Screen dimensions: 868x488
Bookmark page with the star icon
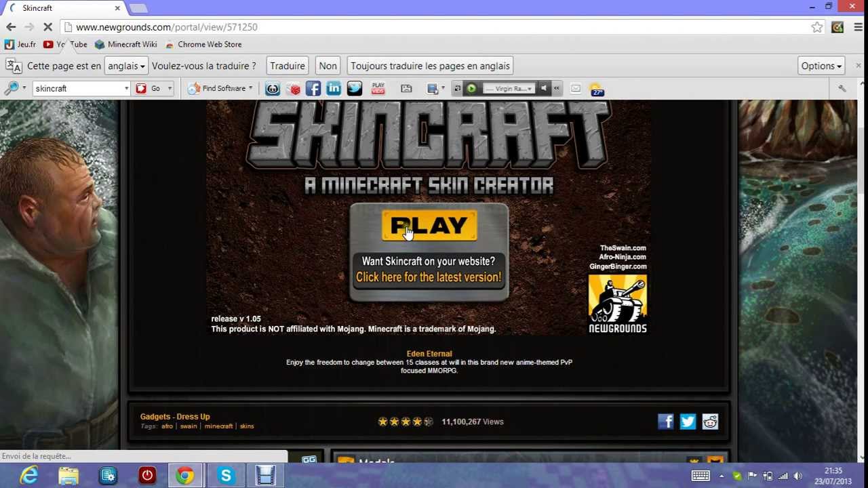(x=817, y=27)
